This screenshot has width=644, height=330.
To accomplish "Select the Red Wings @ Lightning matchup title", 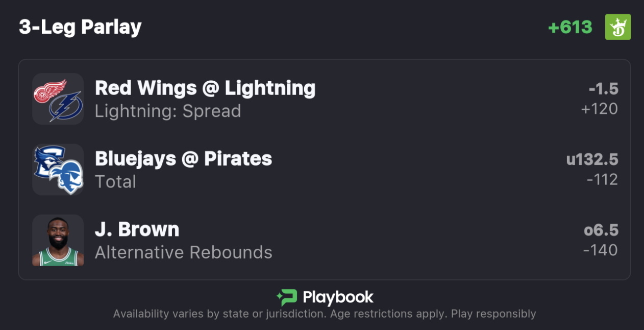I will click(205, 88).
